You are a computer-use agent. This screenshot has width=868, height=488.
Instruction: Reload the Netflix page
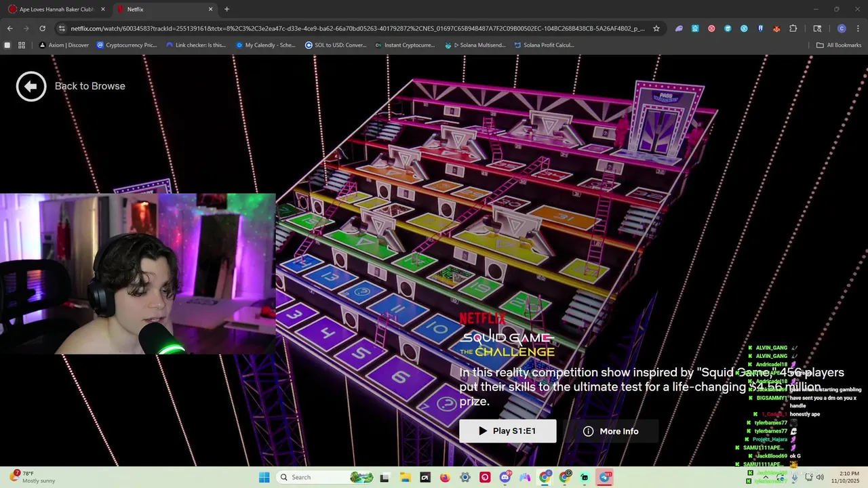pos(42,28)
